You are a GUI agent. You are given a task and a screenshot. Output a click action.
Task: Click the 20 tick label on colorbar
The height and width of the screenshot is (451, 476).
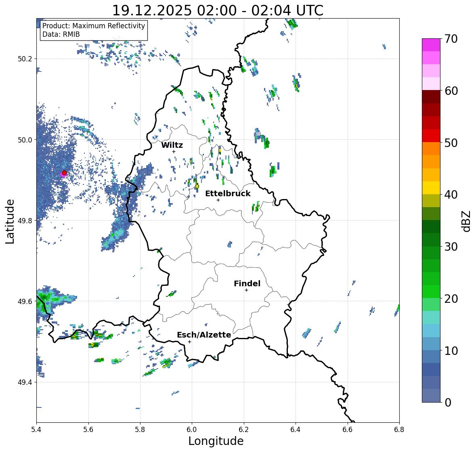[451, 299]
